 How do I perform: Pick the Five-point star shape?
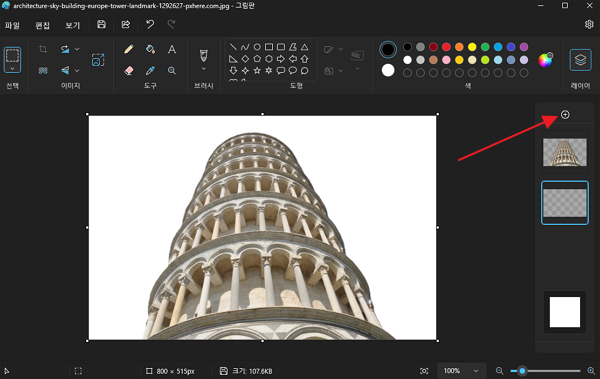(257, 71)
